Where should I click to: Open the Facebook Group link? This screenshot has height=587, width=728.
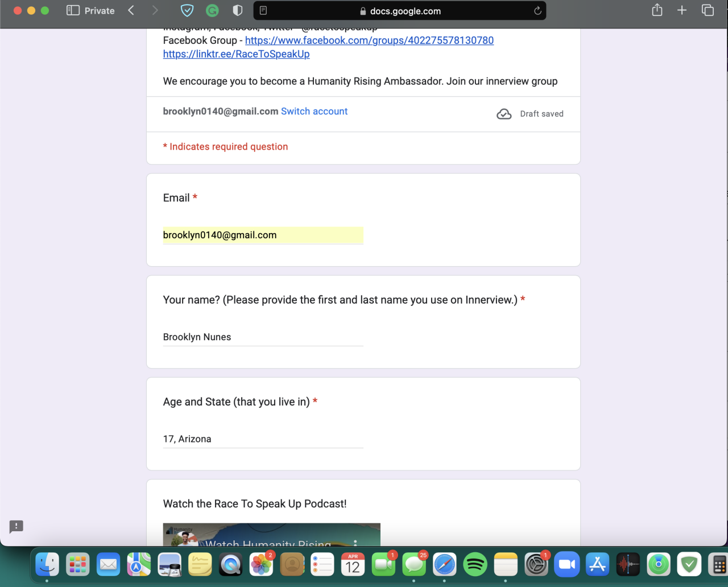pyautogui.click(x=369, y=40)
